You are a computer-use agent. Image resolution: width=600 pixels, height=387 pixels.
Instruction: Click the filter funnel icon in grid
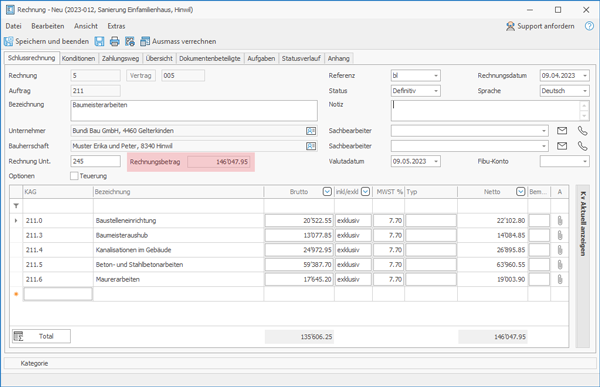(16, 206)
